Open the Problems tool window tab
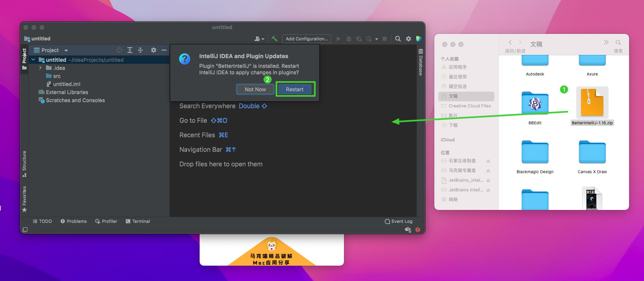The width and height of the screenshot is (644, 281). click(73, 221)
